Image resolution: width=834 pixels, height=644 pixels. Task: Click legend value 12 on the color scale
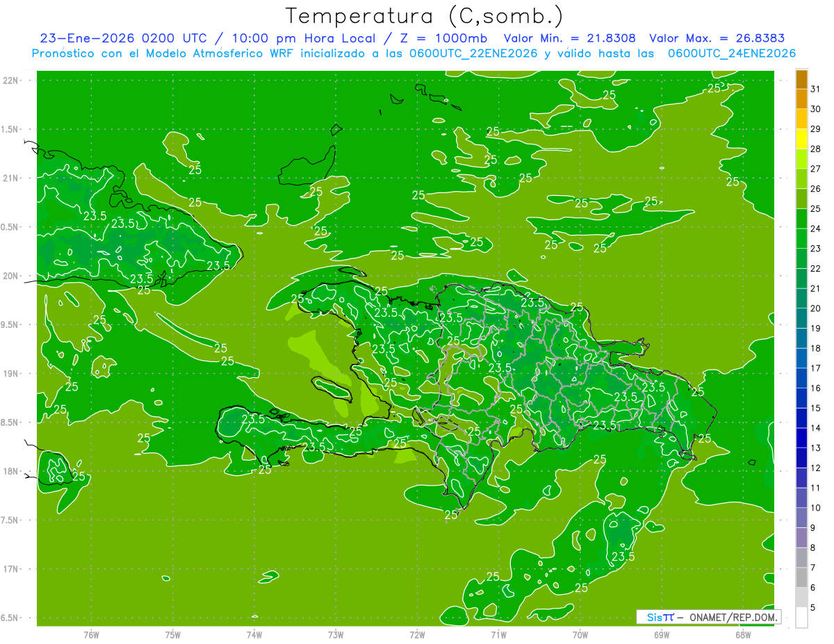pos(815,468)
